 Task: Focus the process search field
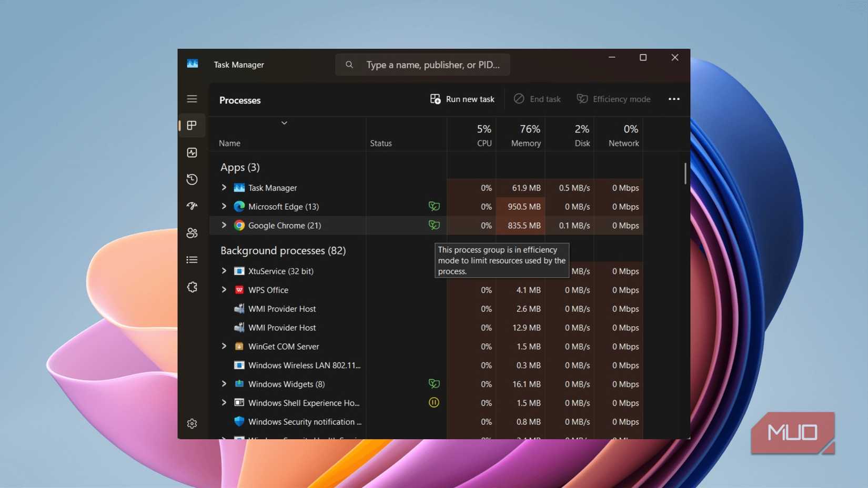(422, 65)
